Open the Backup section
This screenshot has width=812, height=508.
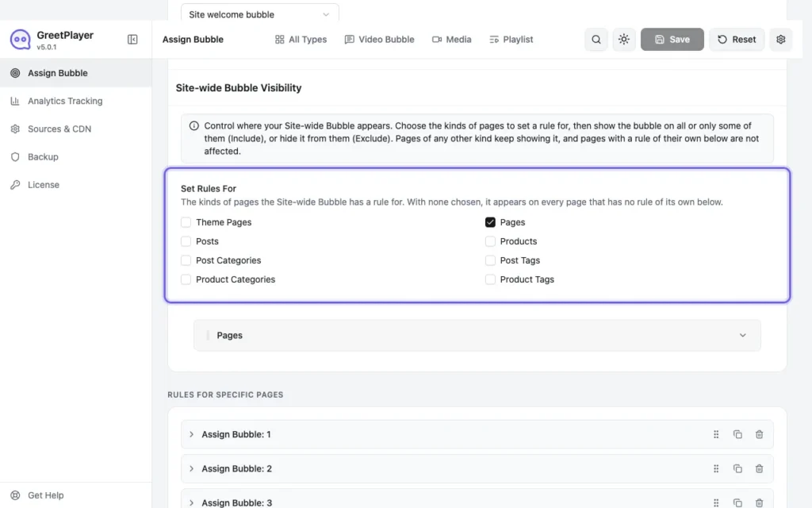pos(75,157)
